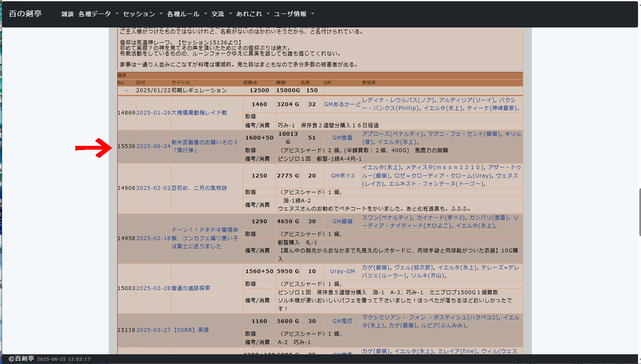This screenshot has height=364, width=641.
Task: Click the GM鬼灯 link
Action: coord(342,321)
